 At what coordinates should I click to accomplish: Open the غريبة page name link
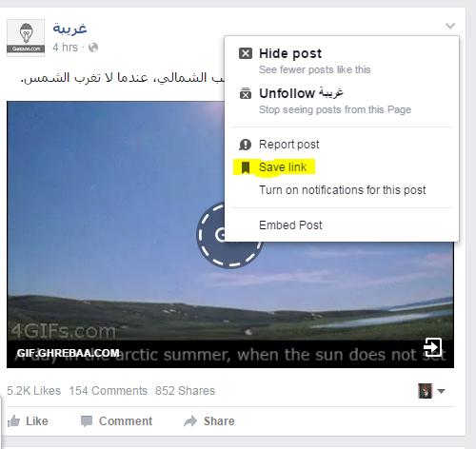(69, 29)
